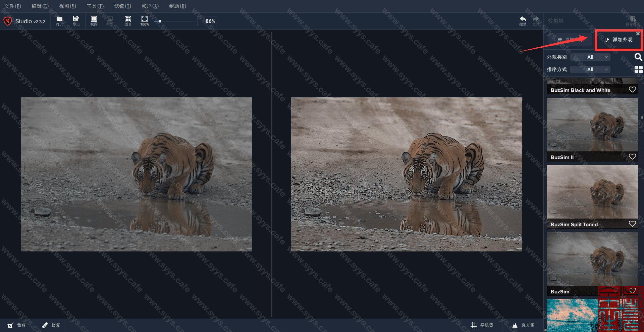This screenshot has width=644, height=332.
Task: Open the 文件 menu
Action: point(13,6)
